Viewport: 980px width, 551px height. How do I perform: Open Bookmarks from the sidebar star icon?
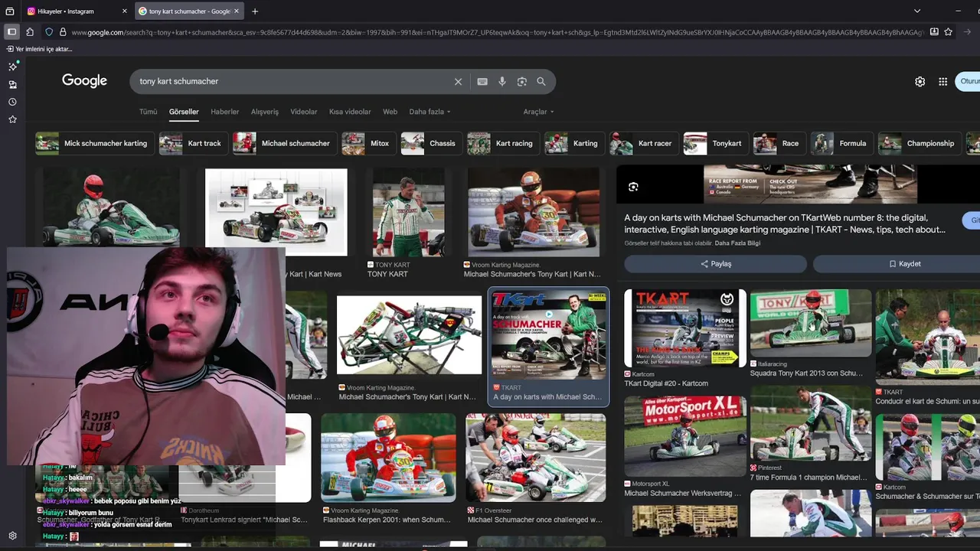(x=12, y=119)
